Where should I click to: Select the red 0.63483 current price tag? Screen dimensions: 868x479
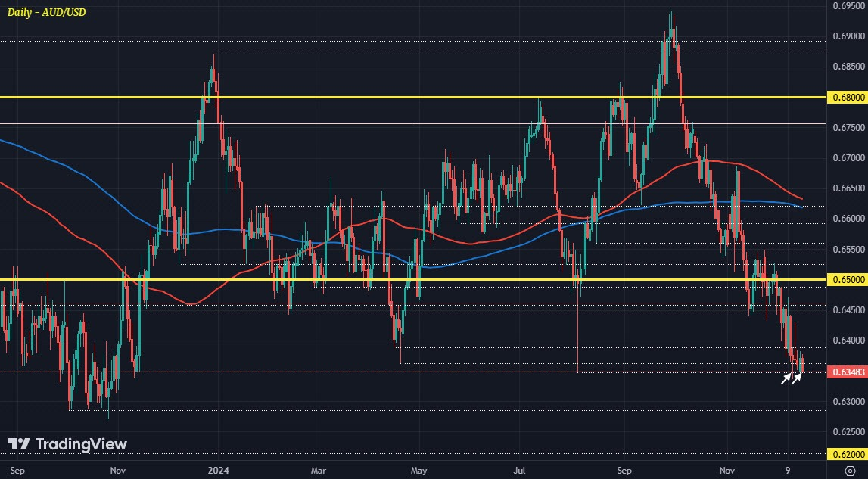(x=848, y=372)
